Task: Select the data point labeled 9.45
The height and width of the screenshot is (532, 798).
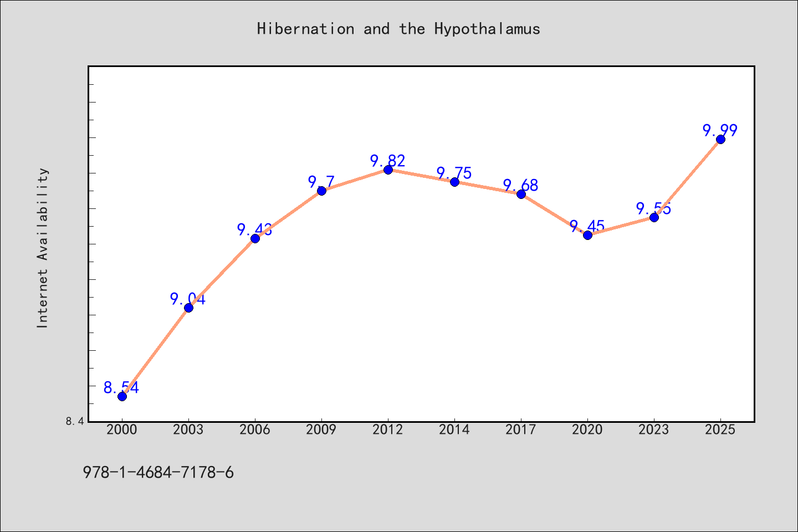Action: (587, 235)
